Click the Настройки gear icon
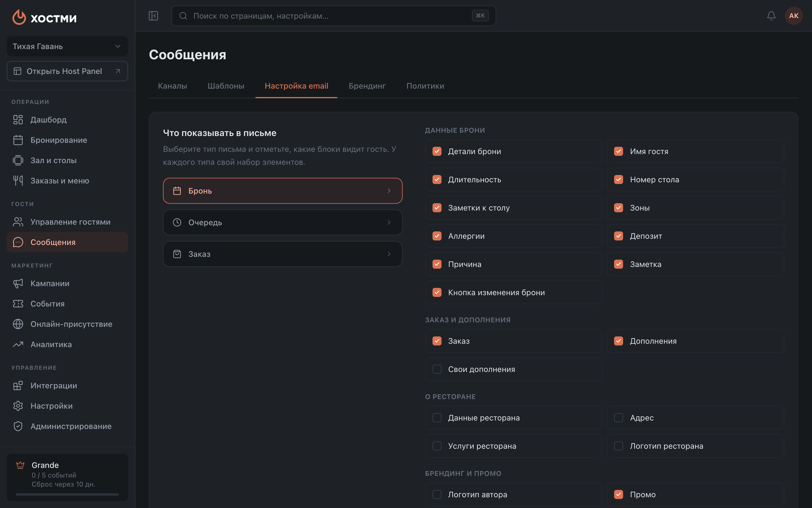Image resolution: width=812 pixels, height=508 pixels. 18,406
